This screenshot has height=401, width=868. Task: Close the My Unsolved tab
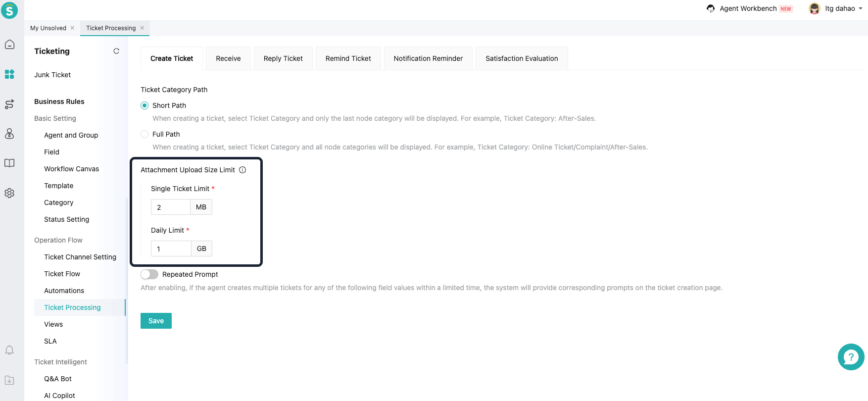72,28
